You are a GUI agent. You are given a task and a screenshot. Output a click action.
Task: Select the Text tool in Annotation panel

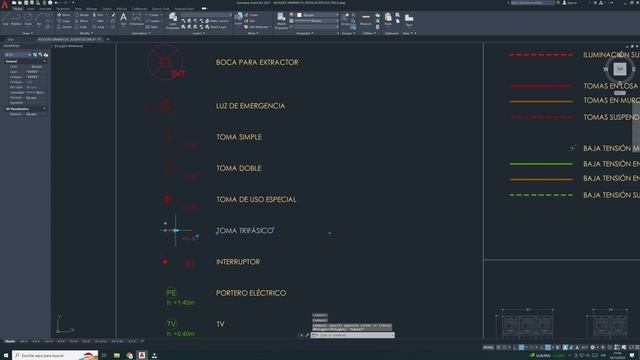123,19
